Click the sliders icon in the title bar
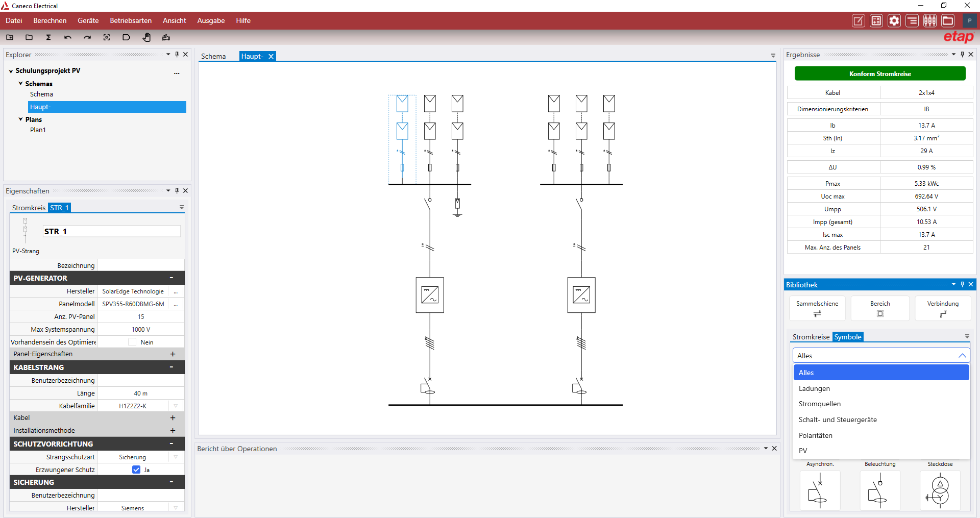Image resolution: width=980 pixels, height=518 pixels. pos(929,20)
